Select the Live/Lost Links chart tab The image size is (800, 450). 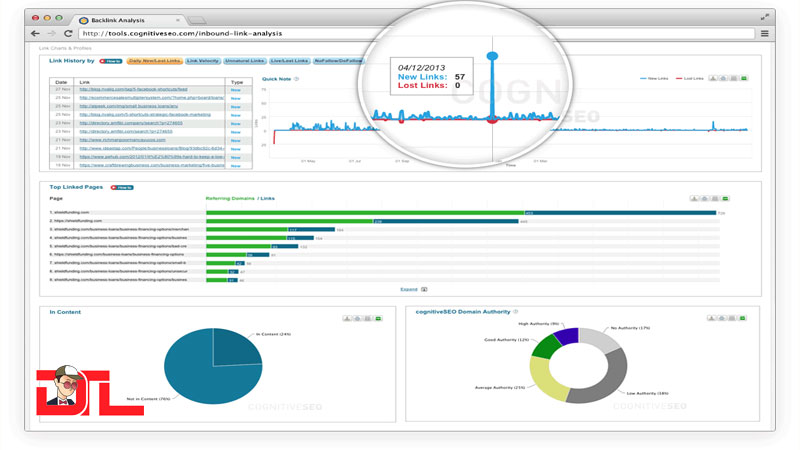coord(289,61)
